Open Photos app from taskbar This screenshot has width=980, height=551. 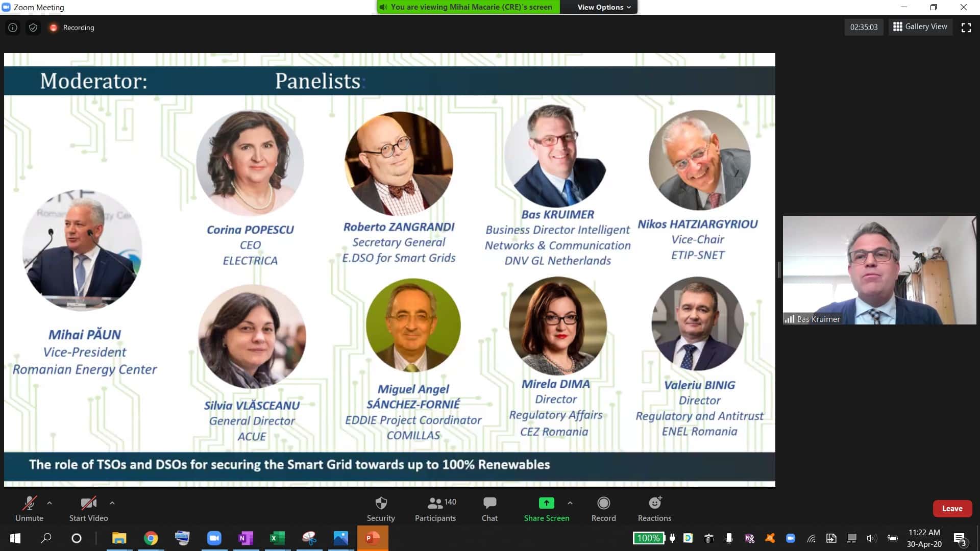point(341,538)
